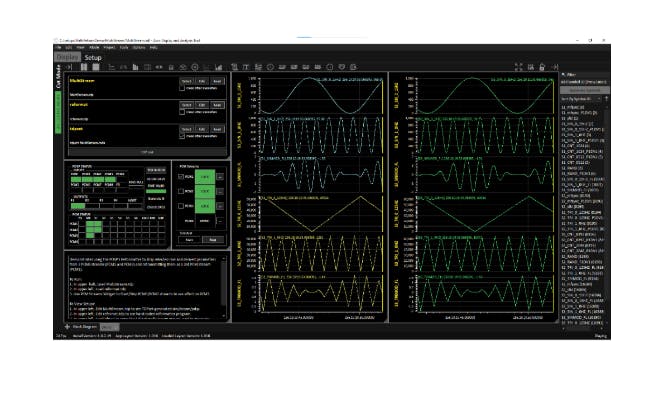The image size is (664, 403).
Task: Open the Block Diagram tab at bottom
Action: click(x=85, y=327)
